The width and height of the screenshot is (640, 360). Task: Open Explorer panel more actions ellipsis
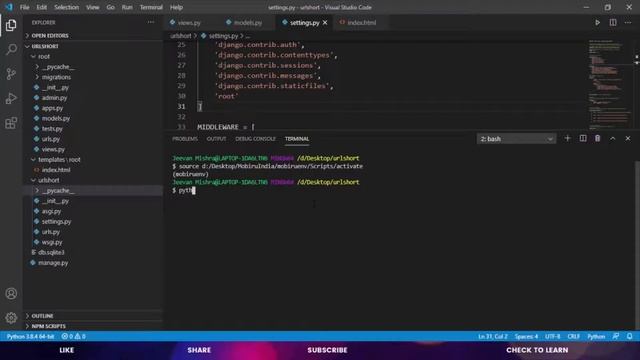[151, 22]
